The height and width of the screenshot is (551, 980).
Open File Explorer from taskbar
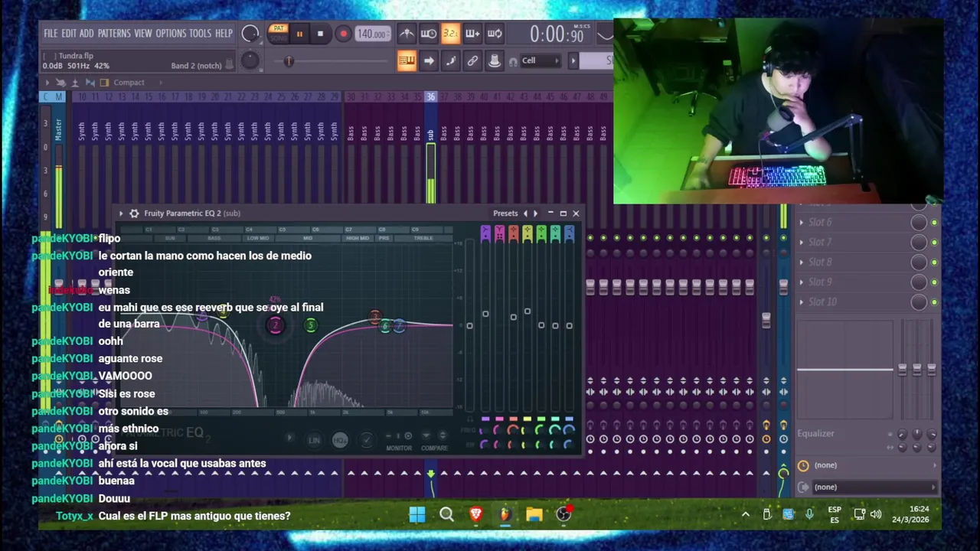(x=534, y=514)
